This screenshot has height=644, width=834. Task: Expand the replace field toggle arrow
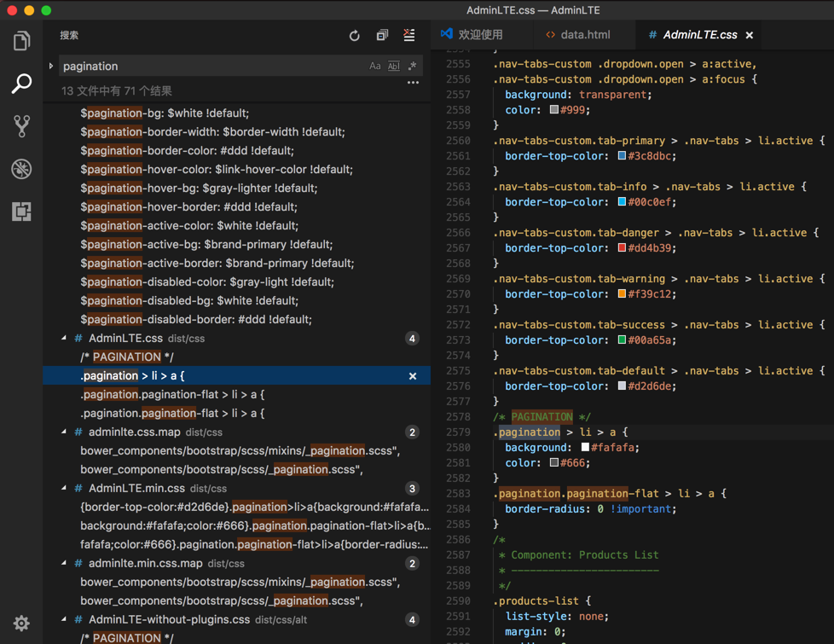click(x=51, y=66)
